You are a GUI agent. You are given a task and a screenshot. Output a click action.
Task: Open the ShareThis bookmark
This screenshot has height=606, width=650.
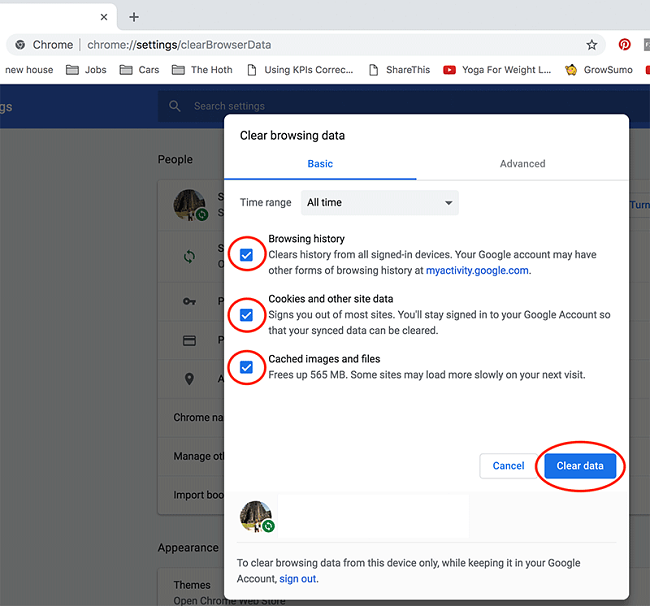tap(400, 70)
